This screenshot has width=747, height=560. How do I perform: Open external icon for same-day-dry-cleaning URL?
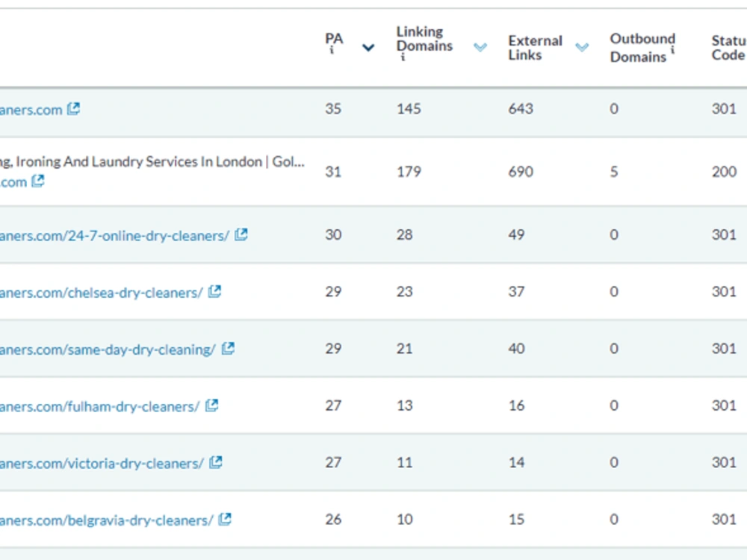click(x=228, y=349)
